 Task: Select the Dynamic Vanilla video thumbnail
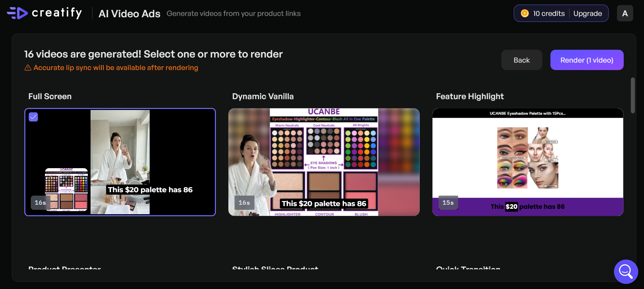(x=324, y=162)
